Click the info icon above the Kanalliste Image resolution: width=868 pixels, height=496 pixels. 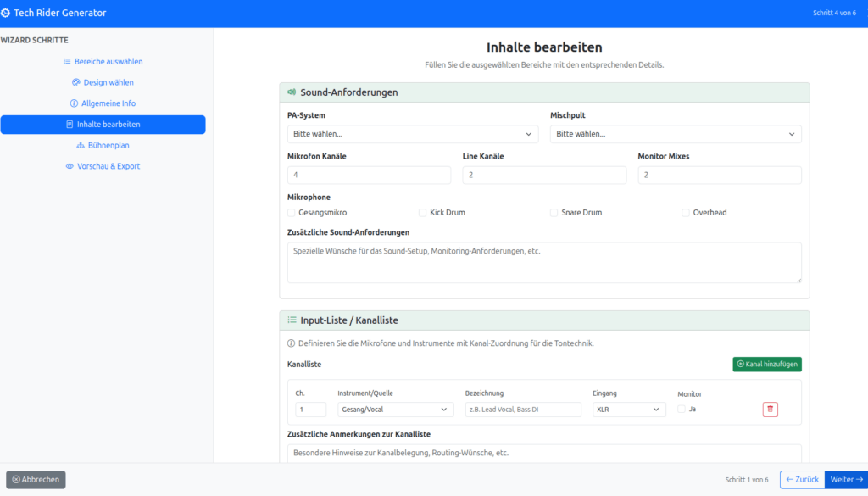pyautogui.click(x=292, y=343)
